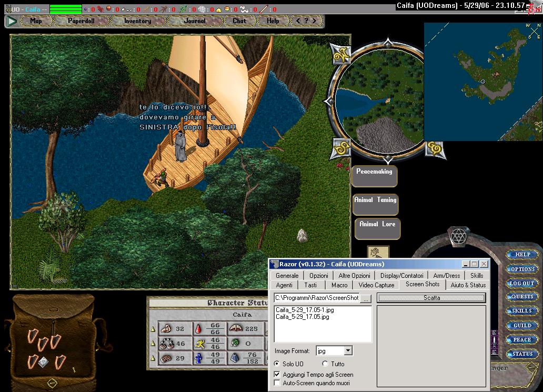Open the Map menu

(x=36, y=21)
